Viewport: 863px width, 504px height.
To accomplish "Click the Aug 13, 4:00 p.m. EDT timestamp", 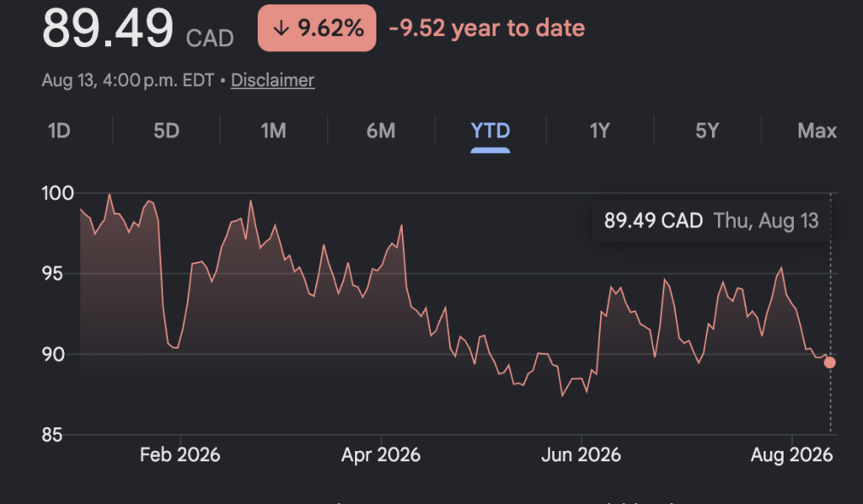I will (x=128, y=80).
